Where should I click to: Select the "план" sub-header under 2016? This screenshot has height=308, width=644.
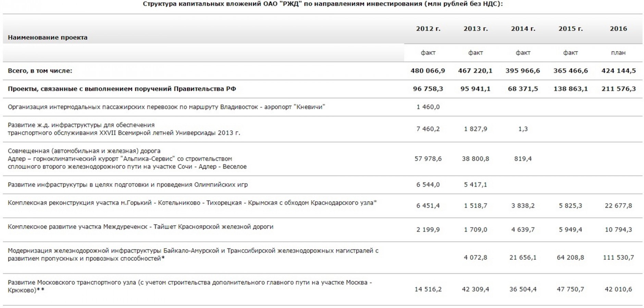click(x=618, y=53)
